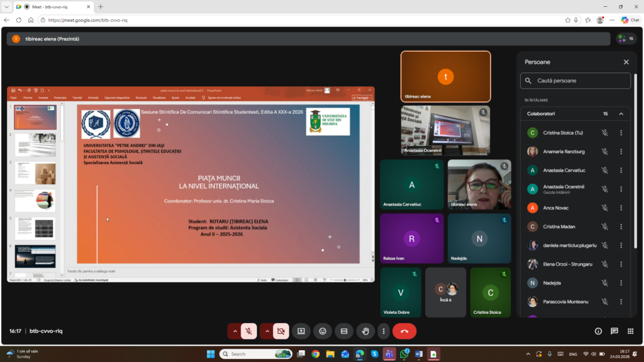Click the participant count badge showing 15
Image resolution: width=644 pixels, height=362 pixels.
point(626,39)
